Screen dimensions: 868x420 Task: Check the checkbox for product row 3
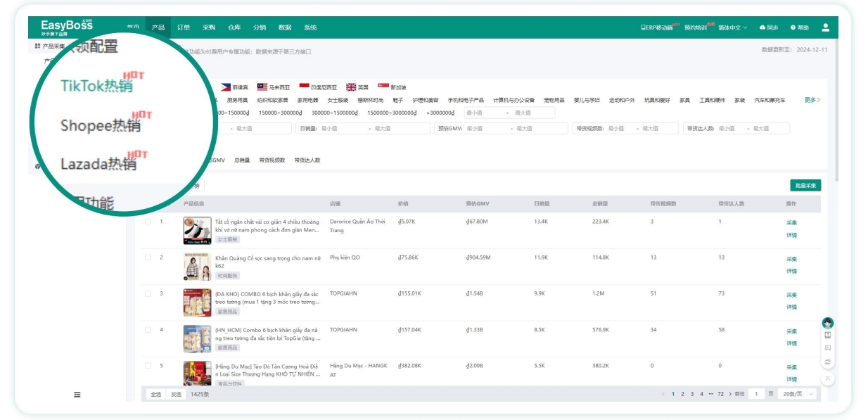tap(148, 293)
